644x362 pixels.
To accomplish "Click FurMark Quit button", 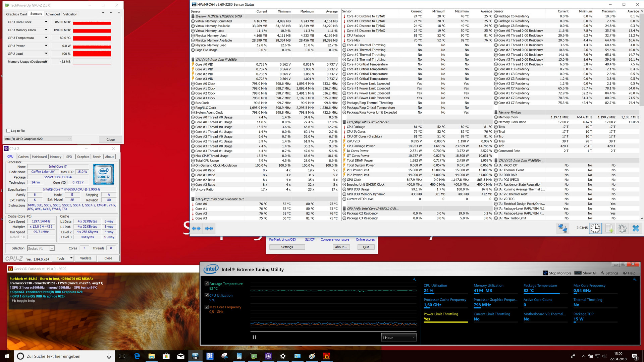I will click(366, 247).
